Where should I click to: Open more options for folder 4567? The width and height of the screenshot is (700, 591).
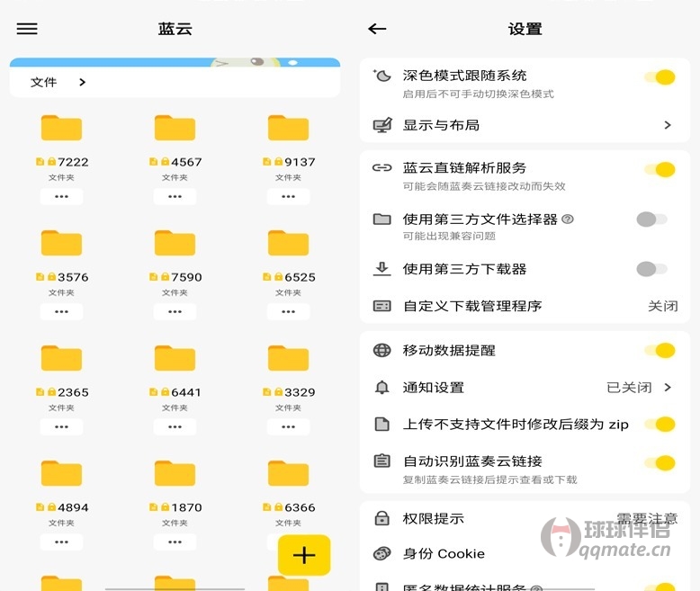coord(175,196)
